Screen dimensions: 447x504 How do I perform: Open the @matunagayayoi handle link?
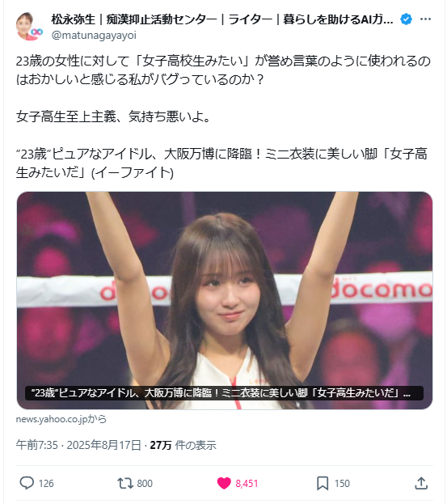tap(94, 35)
